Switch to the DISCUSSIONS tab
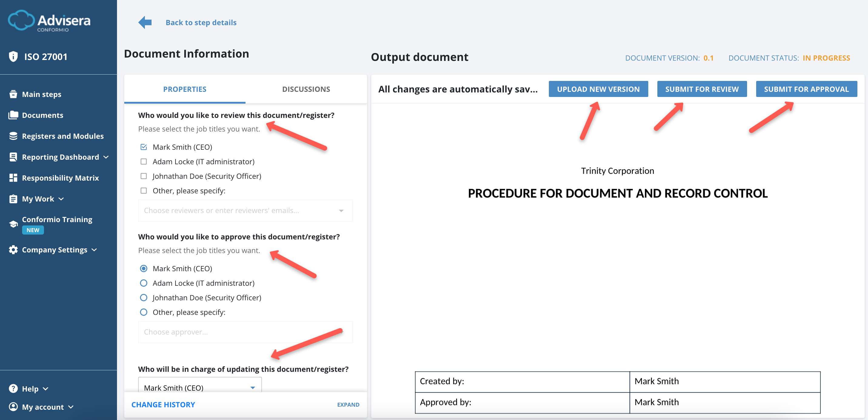 [305, 89]
